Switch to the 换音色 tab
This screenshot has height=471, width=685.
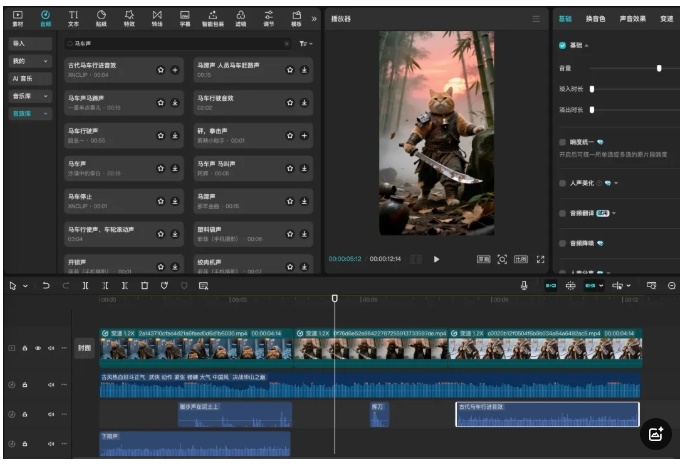pyautogui.click(x=595, y=18)
